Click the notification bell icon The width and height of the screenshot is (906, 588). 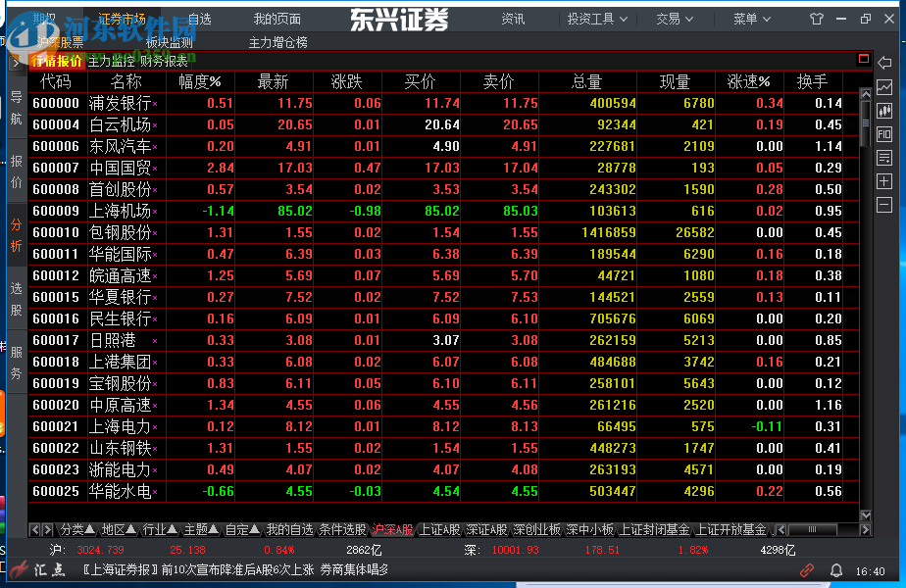point(836,570)
